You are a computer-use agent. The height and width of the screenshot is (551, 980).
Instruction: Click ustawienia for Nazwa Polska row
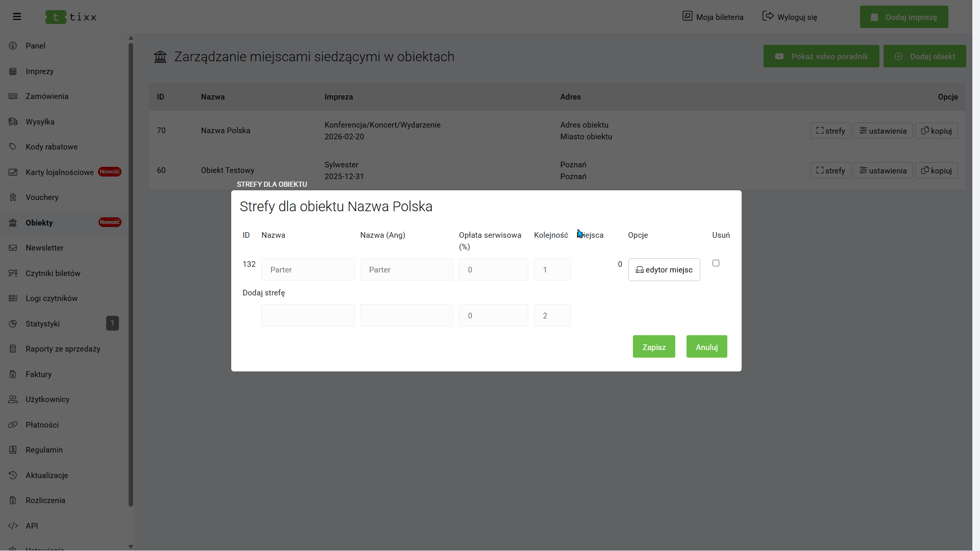883,131
